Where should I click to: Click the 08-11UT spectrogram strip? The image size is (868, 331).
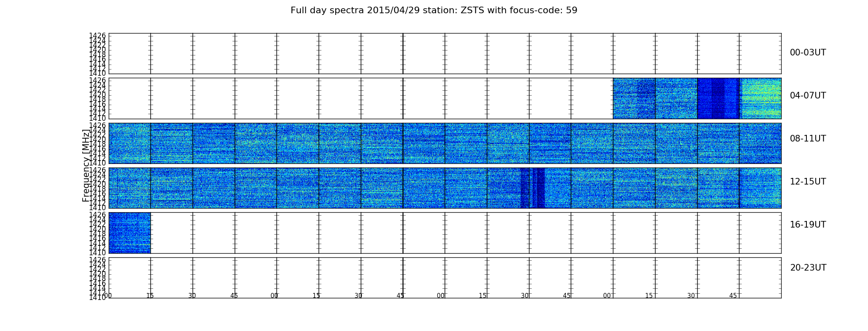coord(445,143)
